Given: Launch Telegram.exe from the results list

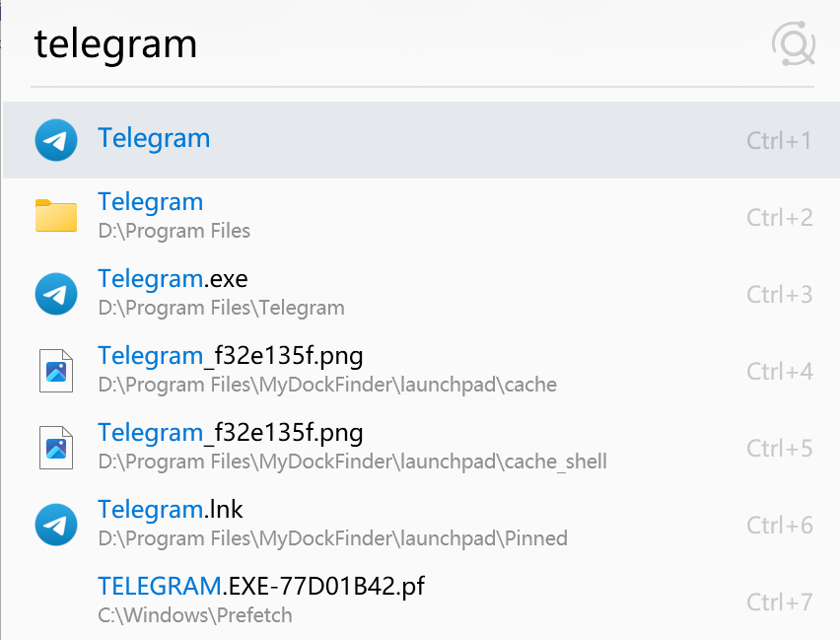Looking at the screenshot, I should point(421,293).
